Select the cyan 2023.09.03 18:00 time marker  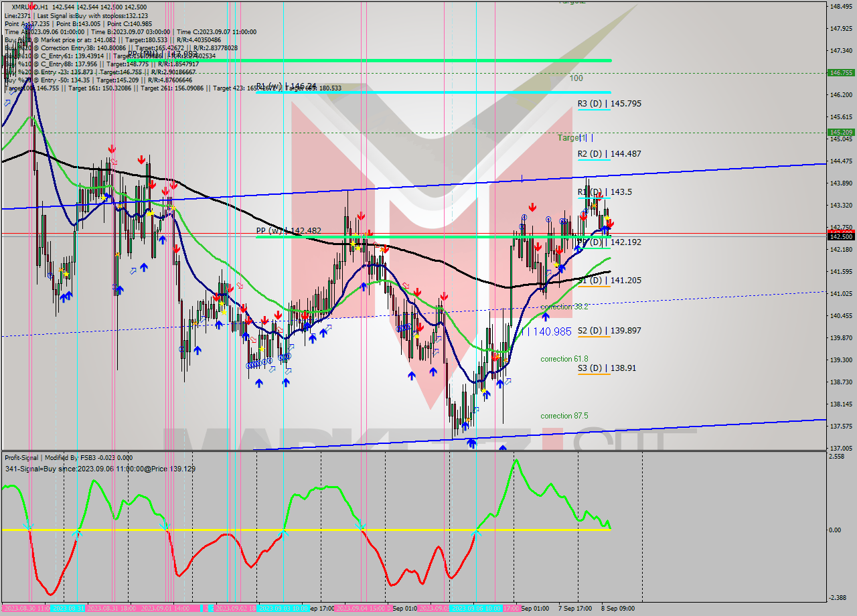[284, 609]
